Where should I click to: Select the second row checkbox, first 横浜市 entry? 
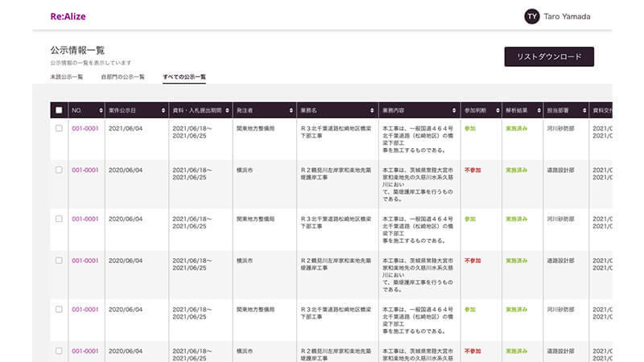pos(59,170)
